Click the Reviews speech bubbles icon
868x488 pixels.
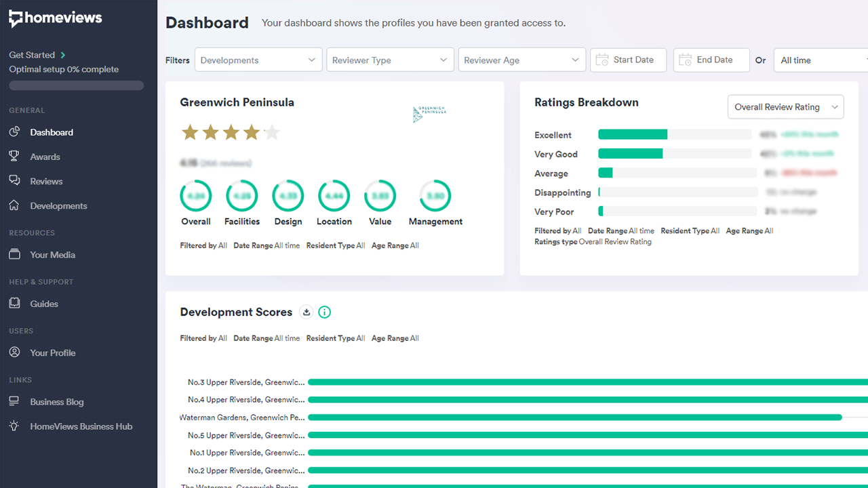[x=14, y=181]
